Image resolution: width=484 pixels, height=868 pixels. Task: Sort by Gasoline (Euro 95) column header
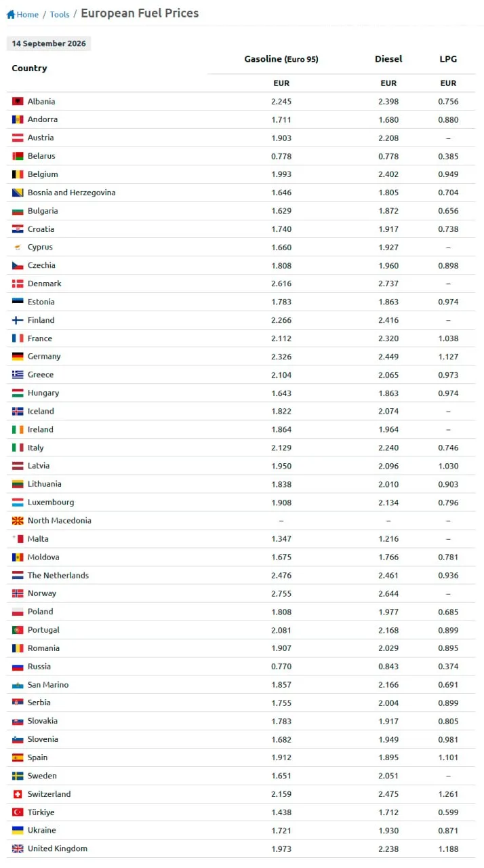(x=281, y=59)
